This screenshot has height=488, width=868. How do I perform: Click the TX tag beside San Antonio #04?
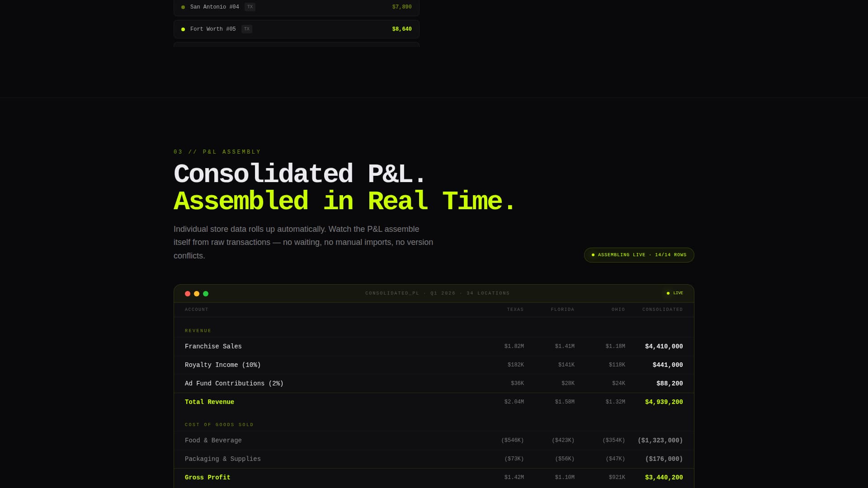(x=250, y=7)
